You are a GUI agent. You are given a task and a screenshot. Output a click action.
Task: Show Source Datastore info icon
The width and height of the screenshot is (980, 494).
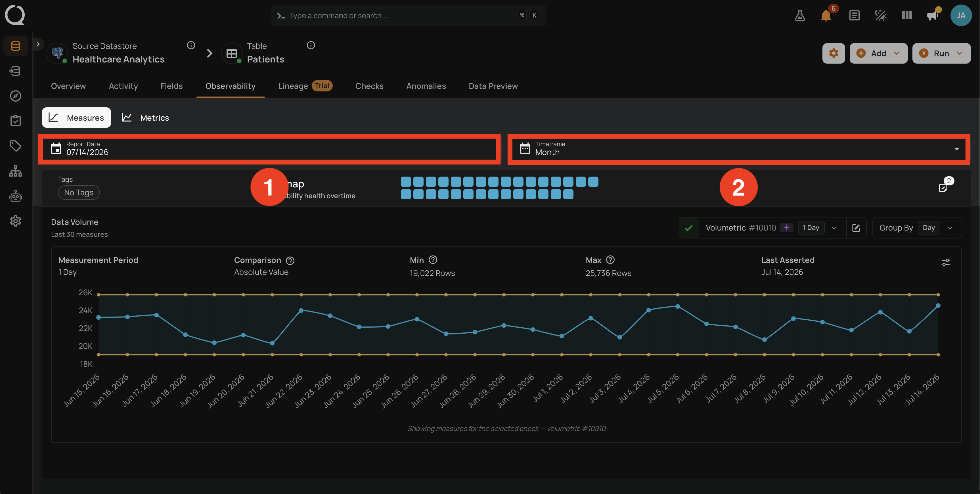coord(191,45)
